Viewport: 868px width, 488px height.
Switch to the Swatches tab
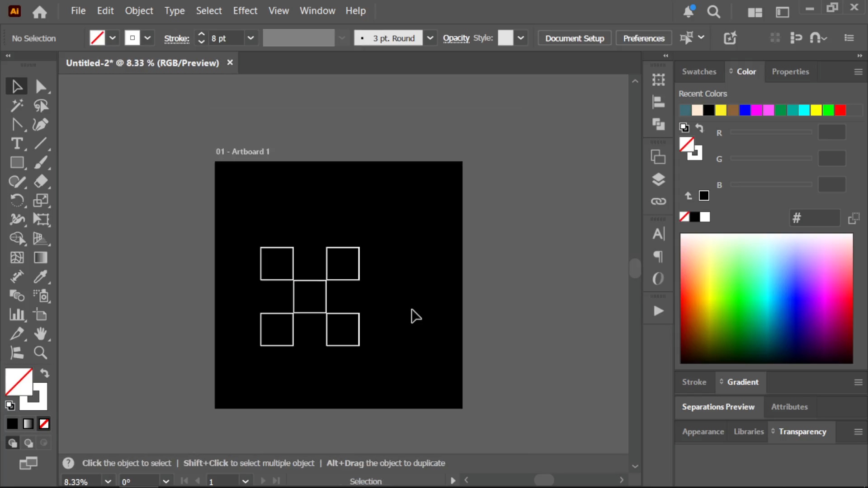click(x=699, y=71)
